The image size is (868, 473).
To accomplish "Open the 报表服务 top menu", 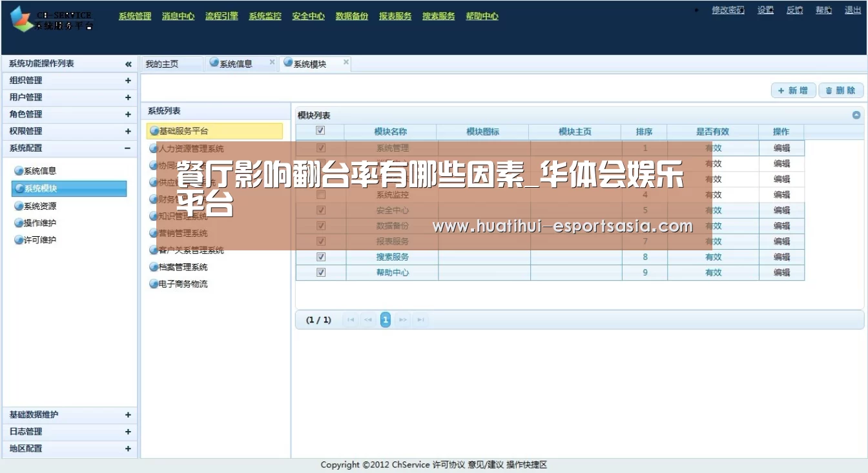I will (395, 16).
